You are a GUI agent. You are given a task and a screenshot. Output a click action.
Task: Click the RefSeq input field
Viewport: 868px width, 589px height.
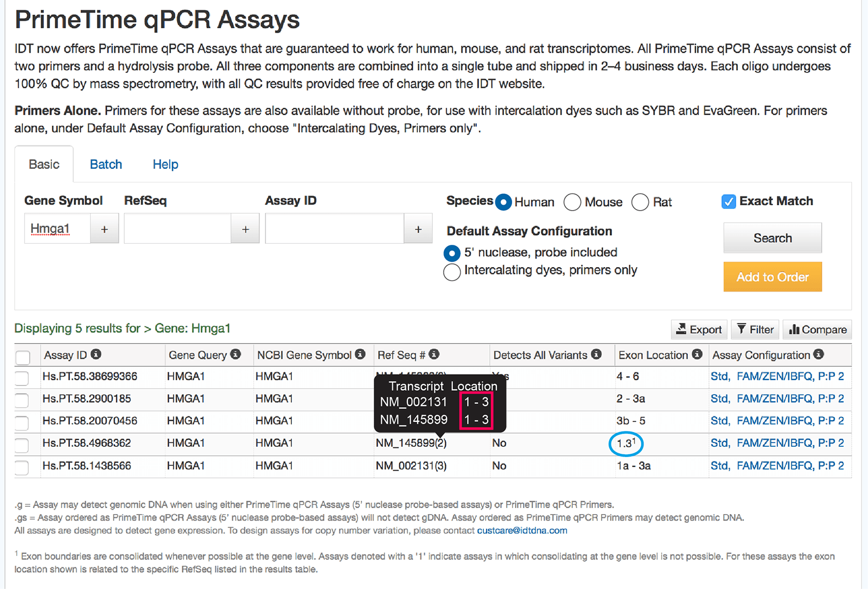[x=178, y=229]
